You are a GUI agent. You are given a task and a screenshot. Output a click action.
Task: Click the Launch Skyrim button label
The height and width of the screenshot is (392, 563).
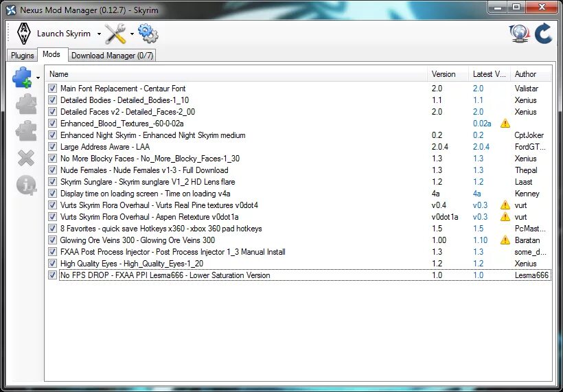tap(64, 34)
